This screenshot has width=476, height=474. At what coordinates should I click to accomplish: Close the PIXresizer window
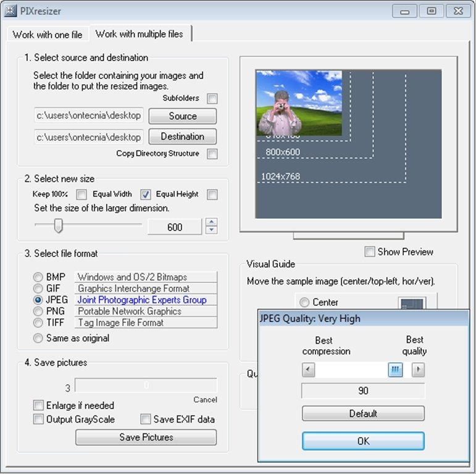point(458,11)
